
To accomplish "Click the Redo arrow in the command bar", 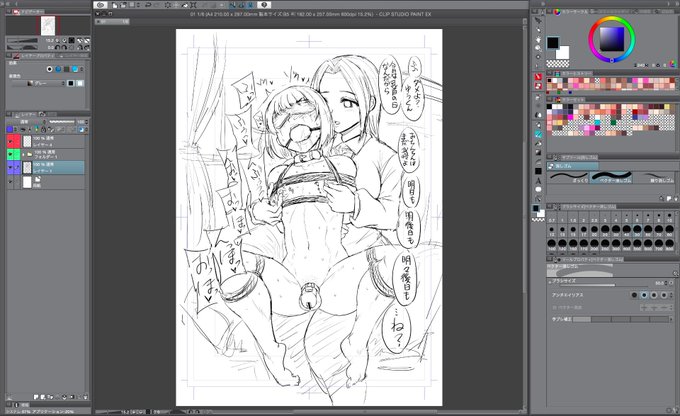I will pyautogui.click(x=157, y=5).
